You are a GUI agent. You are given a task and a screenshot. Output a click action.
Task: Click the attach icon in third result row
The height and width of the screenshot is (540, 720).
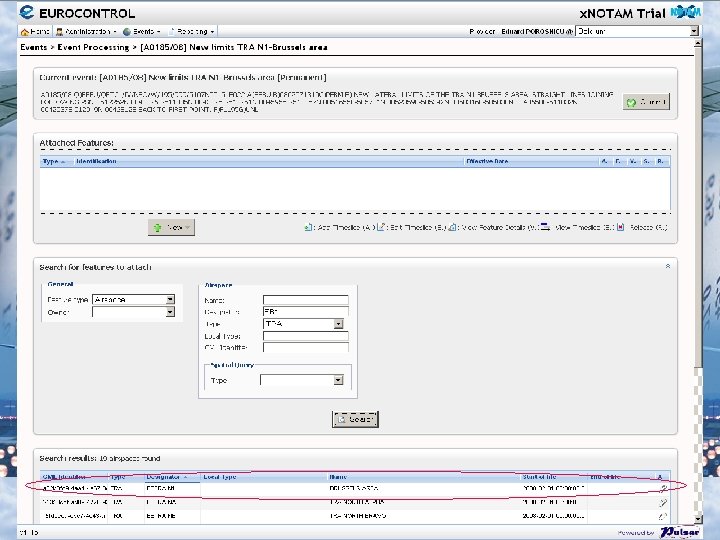click(663, 516)
